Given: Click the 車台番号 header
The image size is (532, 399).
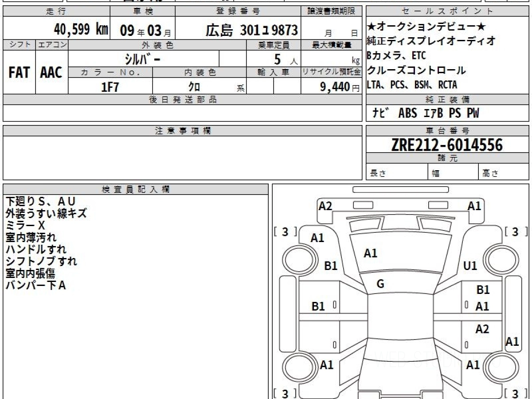Looking at the screenshot, I should [x=448, y=131].
